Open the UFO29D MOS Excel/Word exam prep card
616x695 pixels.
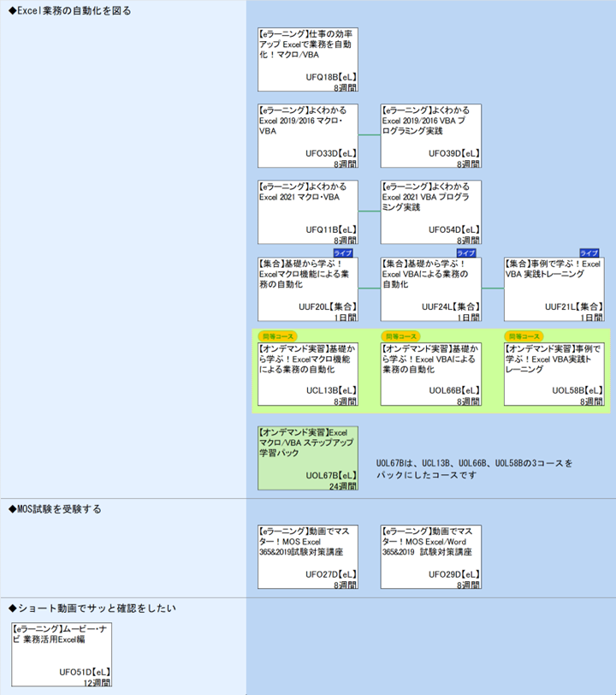tap(430, 557)
